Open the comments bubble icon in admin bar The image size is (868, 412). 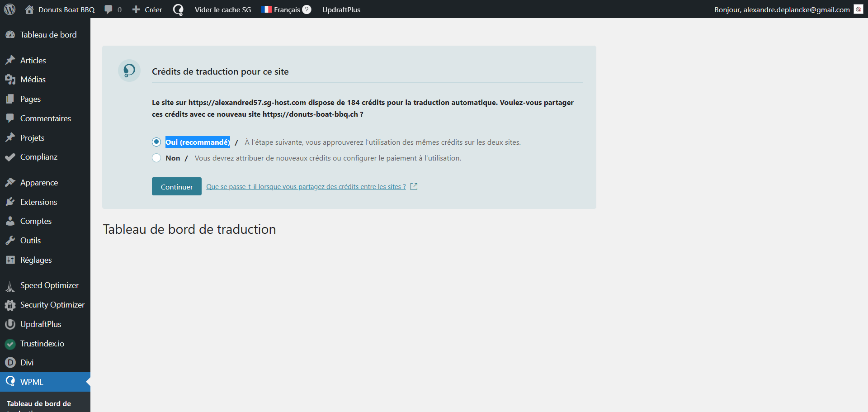pyautogui.click(x=108, y=9)
